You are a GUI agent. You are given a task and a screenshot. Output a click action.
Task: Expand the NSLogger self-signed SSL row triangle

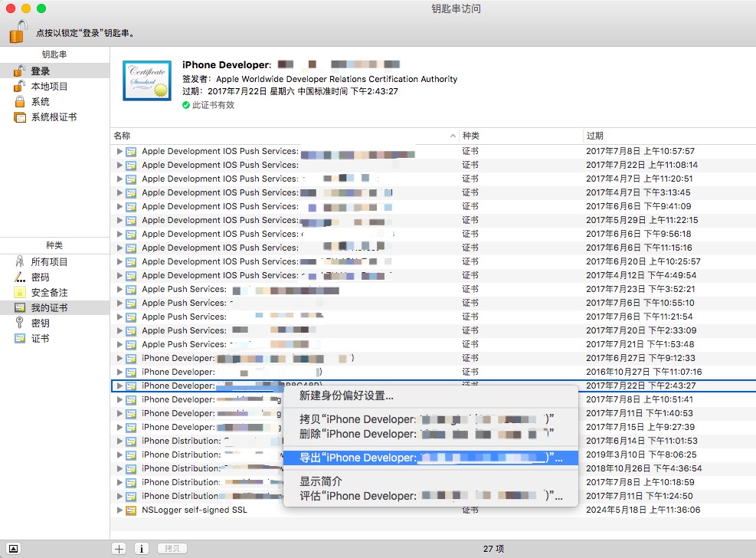point(119,510)
